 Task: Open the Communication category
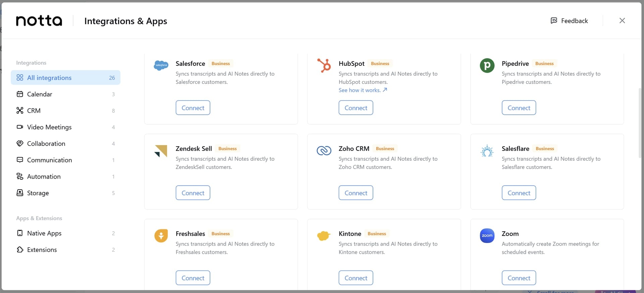[x=65, y=160]
